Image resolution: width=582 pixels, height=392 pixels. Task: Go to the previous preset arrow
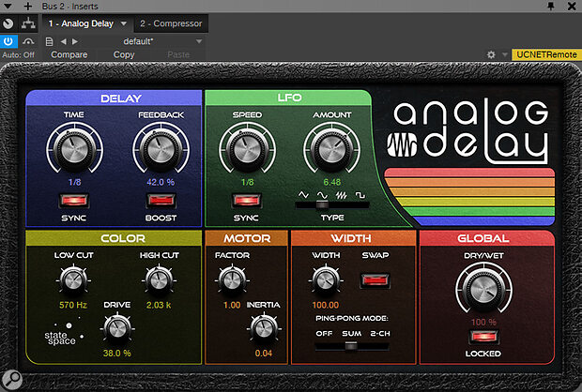[x=64, y=41]
